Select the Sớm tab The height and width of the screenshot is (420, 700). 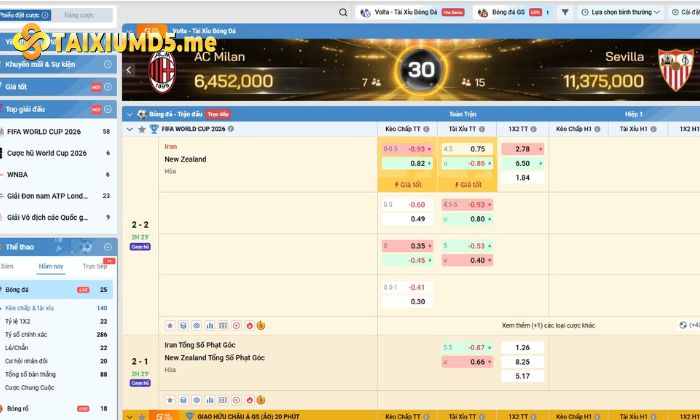coord(7,266)
